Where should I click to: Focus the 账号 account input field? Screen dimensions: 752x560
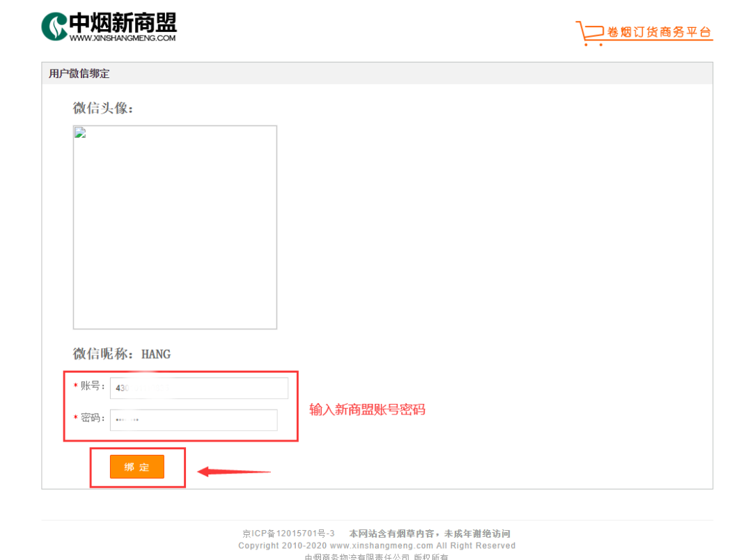click(199, 388)
